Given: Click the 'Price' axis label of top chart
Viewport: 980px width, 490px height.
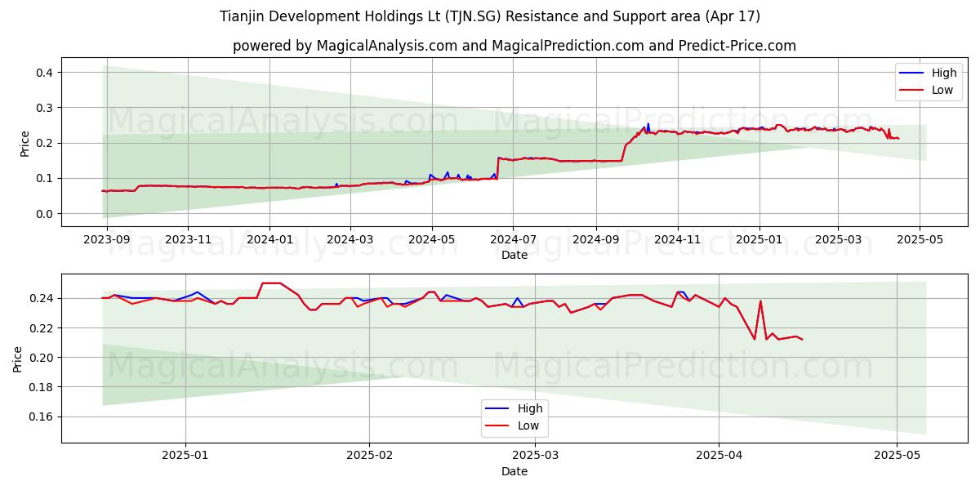Looking at the screenshot, I should [x=24, y=143].
